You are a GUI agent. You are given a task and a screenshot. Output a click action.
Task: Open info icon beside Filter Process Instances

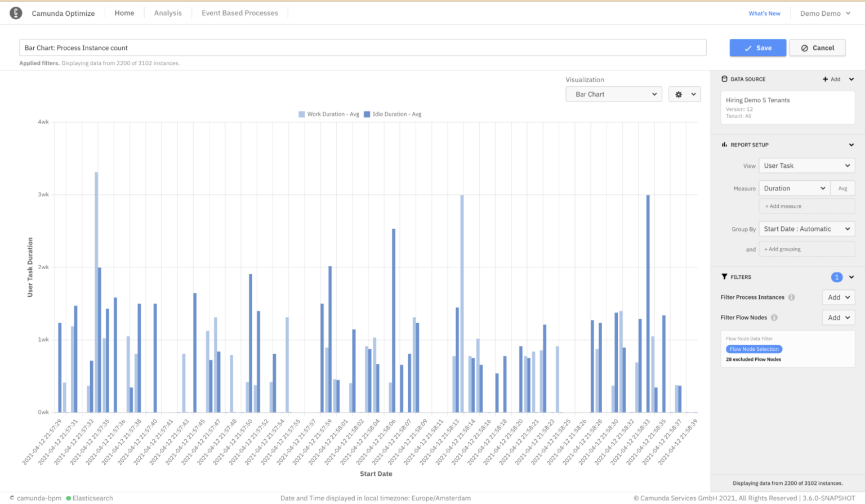click(791, 297)
